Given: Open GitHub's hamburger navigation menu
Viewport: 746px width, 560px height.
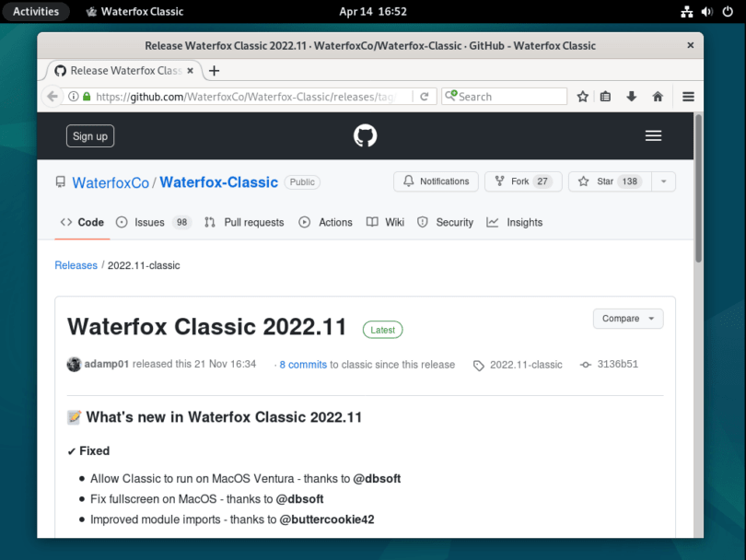Looking at the screenshot, I should coord(654,134).
